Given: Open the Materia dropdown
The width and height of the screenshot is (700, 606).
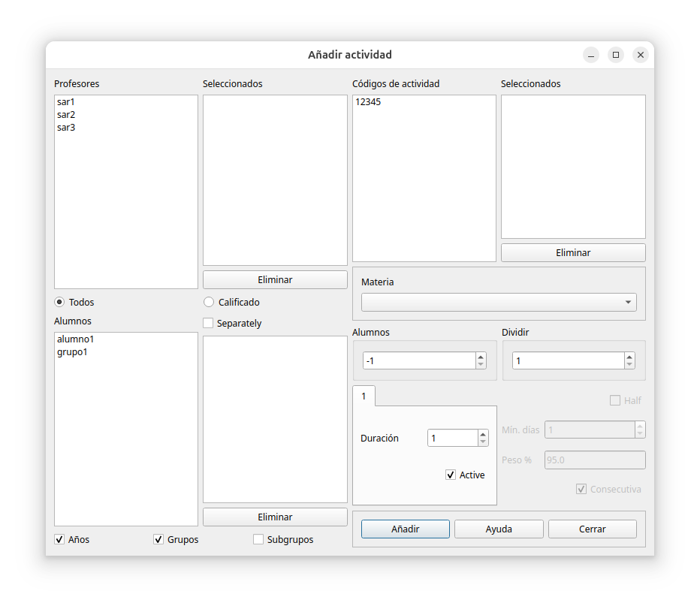Looking at the screenshot, I should pyautogui.click(x=499, y=302).
